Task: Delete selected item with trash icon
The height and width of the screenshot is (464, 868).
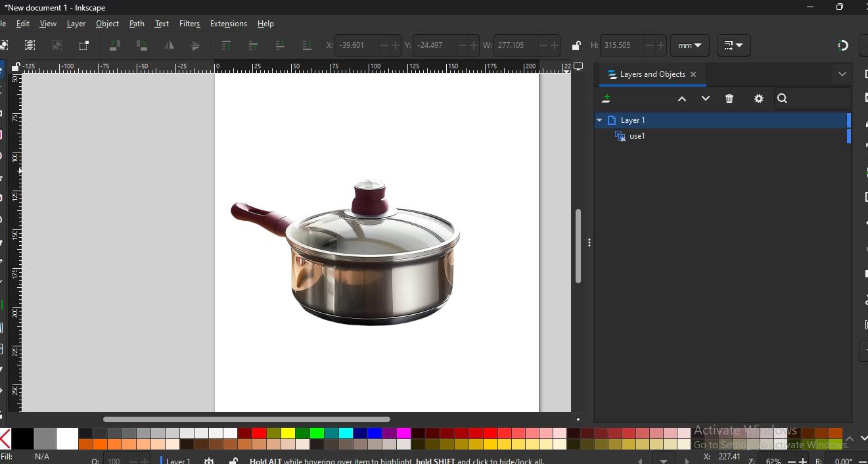Action: tap(729, 99)
